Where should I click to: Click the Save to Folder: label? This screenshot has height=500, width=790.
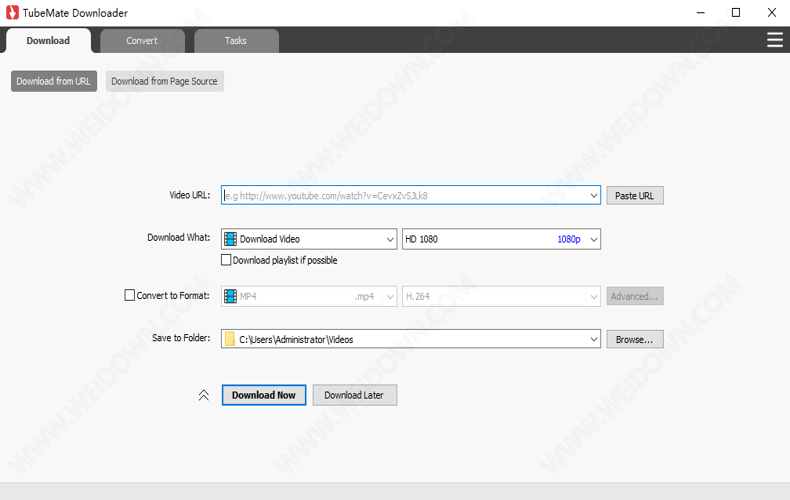[x=181, y=338]
